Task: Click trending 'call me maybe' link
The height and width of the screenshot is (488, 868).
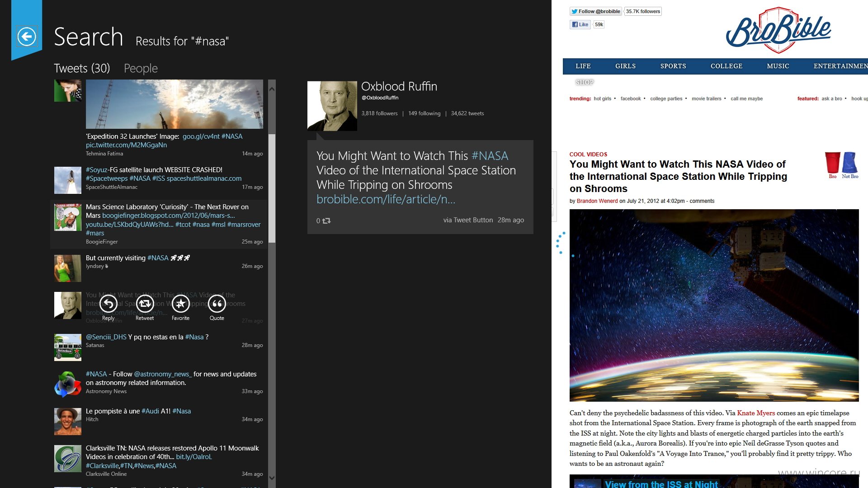Action: (x=746, y=99)
